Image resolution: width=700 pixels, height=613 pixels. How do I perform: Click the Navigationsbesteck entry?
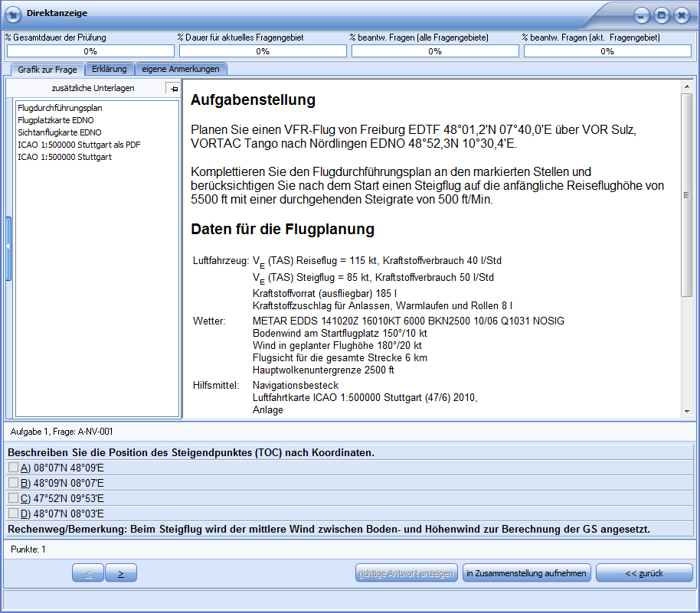pyautogui.click(x=296, y=386)
